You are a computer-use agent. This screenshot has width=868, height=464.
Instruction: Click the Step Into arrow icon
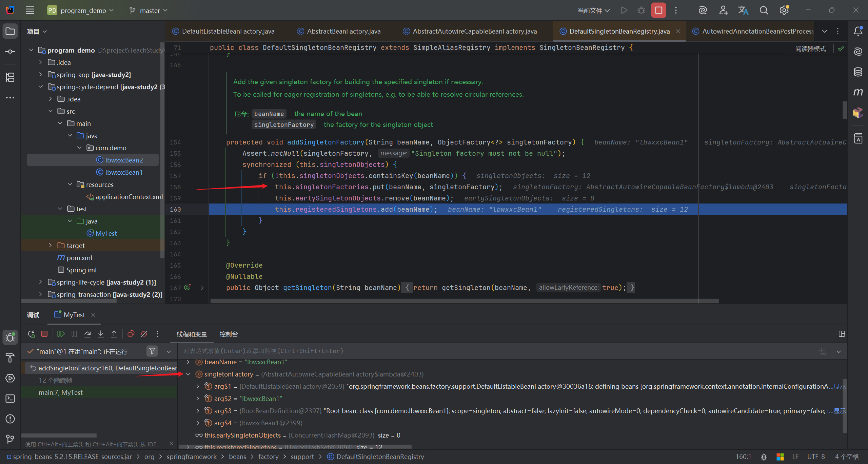(101, 334)
